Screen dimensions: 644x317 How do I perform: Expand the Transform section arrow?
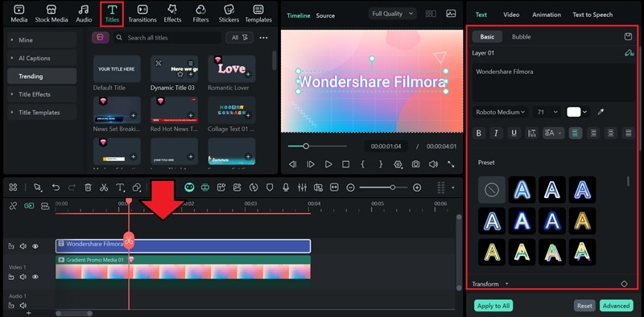click(x=507, y=284)
